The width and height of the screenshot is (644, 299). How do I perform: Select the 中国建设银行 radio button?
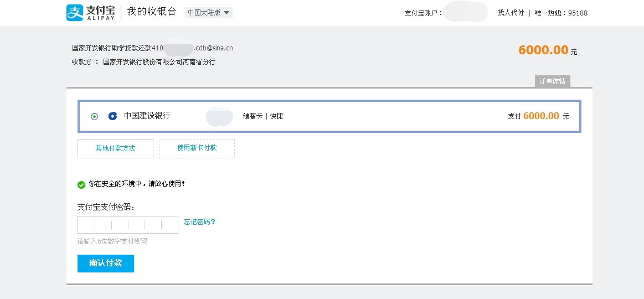pyautogui.click(x=95, y=116)
